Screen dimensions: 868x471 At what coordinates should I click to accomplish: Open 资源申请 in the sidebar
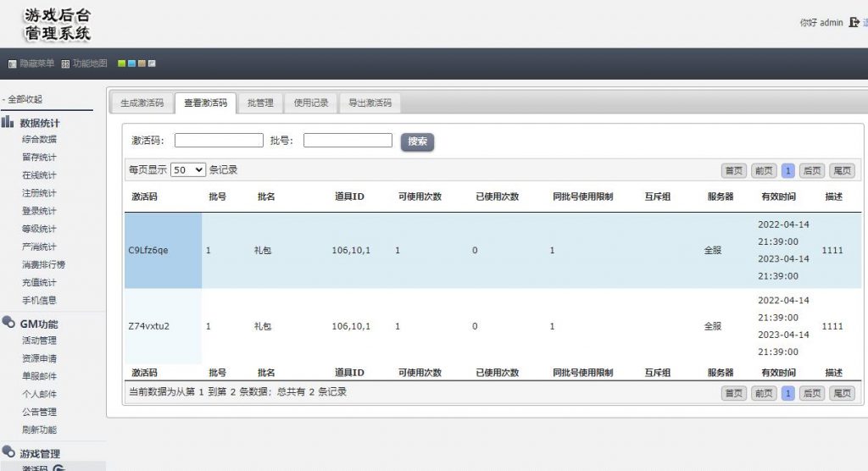tap(39, 358)
